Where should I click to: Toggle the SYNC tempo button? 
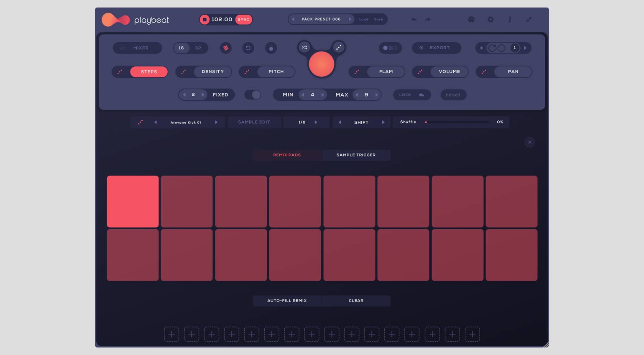[243, 20]
